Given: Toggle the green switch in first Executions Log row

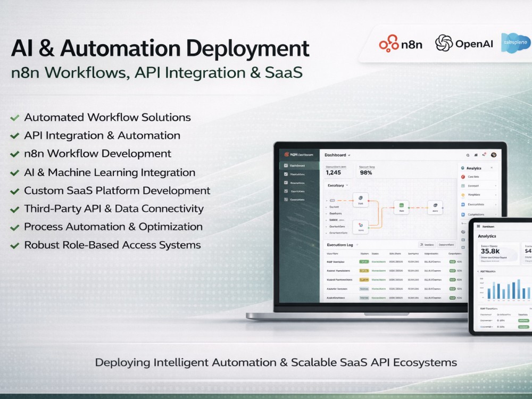Looking at the screenshot, I should click(x=452, y=262).
